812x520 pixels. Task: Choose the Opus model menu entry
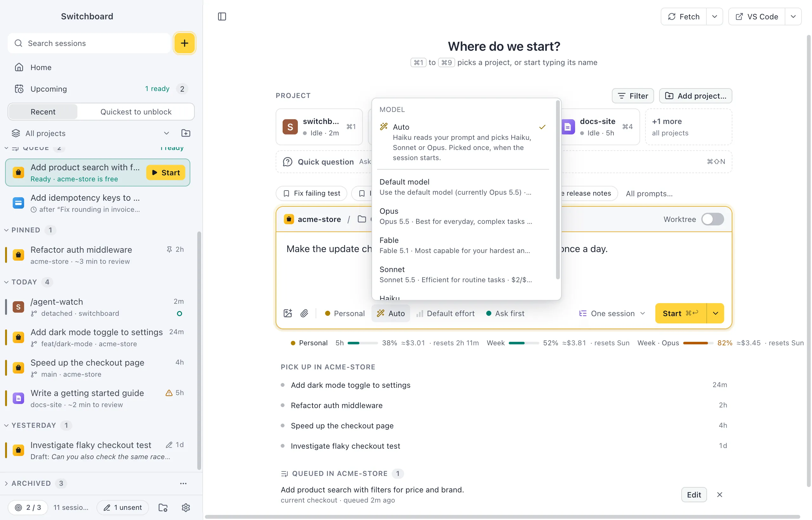463,216
